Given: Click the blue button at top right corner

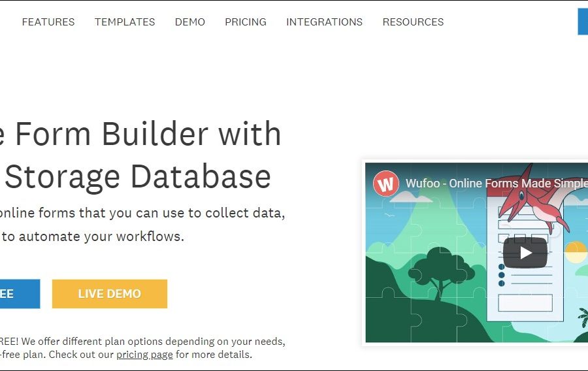Looking at the screenshot, I should point(582,22).
